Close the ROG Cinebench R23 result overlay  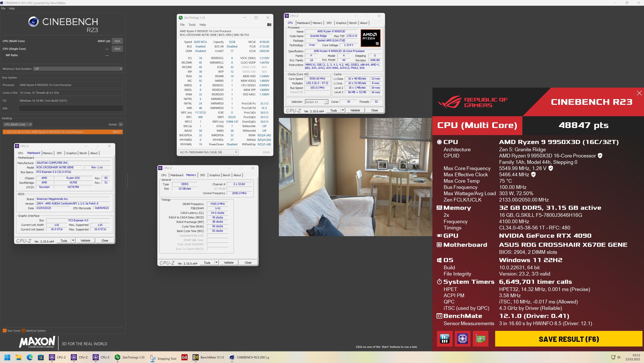(639, 93)
